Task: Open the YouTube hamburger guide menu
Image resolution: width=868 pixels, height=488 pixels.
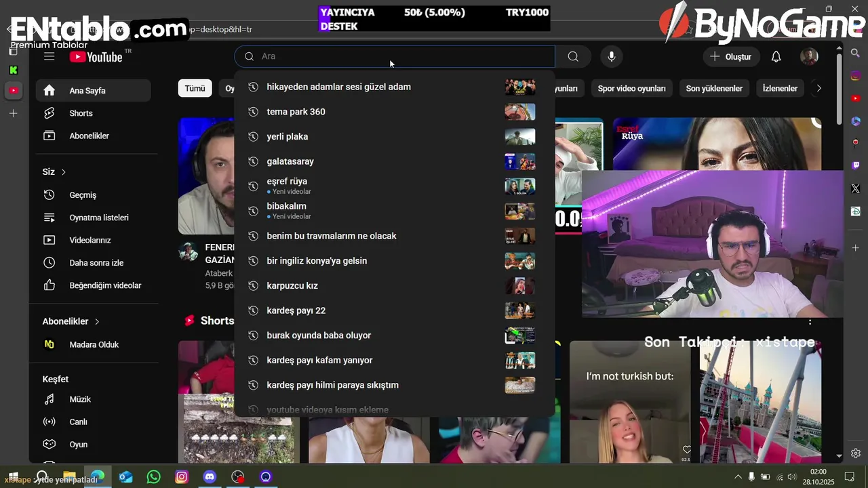Action: point(49,56)
